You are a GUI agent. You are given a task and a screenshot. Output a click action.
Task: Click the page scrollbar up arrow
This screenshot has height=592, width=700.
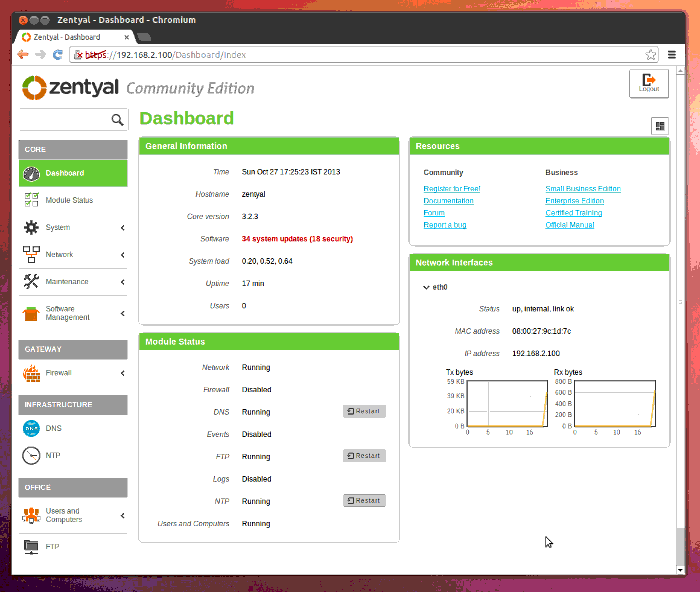tap(680, 71)
